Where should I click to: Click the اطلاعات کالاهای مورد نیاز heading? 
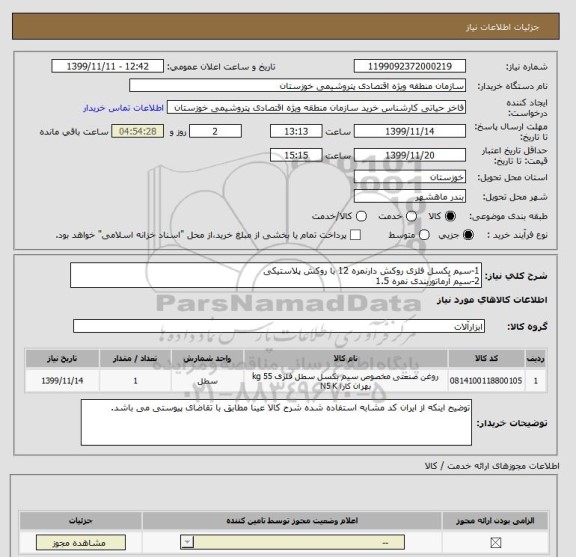pyautogui.click(x=492, y=300)
